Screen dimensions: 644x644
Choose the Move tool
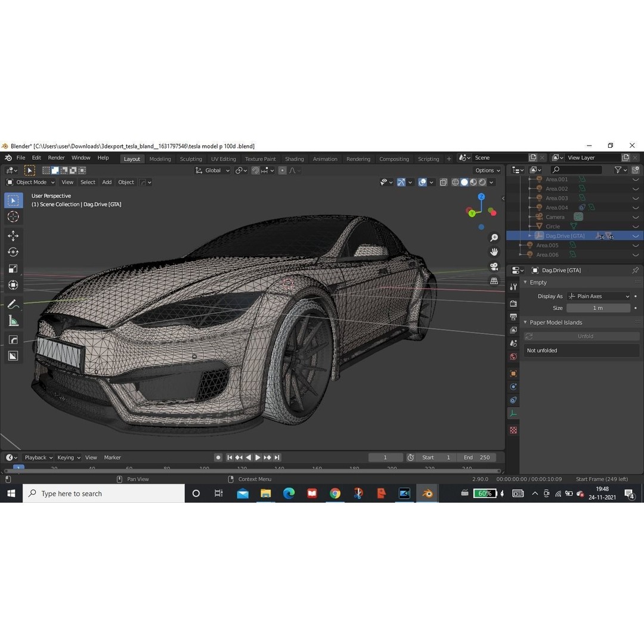point(13,236)
